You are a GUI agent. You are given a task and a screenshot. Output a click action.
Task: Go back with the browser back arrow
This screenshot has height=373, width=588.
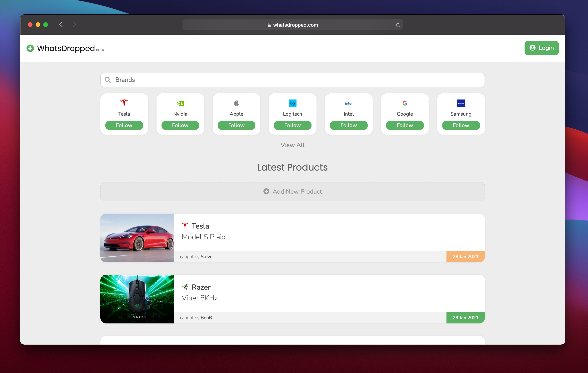pyautogui.click(x=61, y=24)
